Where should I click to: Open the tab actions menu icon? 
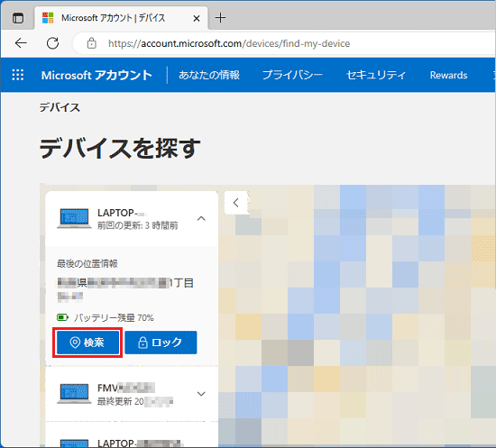(18, 18)
